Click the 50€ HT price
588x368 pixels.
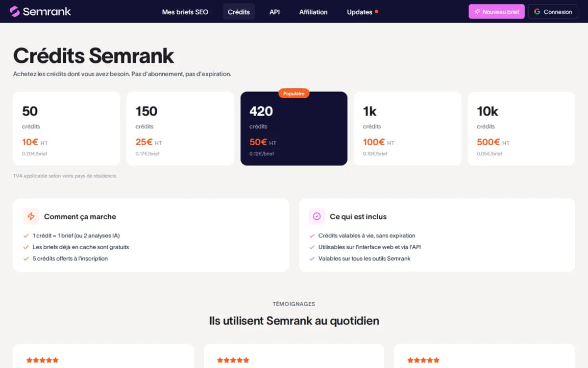click(x=263, y=142)
